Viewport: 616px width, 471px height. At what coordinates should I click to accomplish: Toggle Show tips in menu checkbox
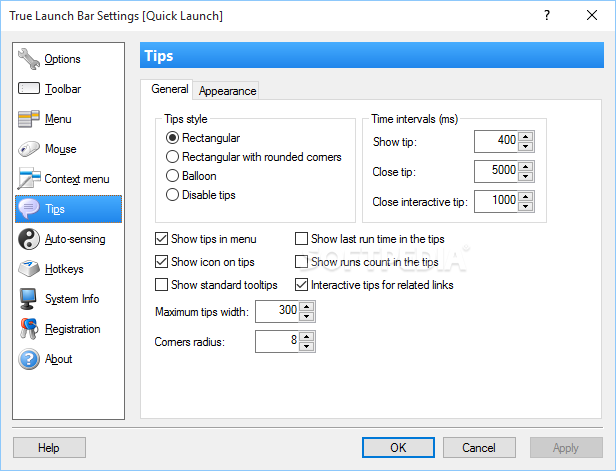161,238
